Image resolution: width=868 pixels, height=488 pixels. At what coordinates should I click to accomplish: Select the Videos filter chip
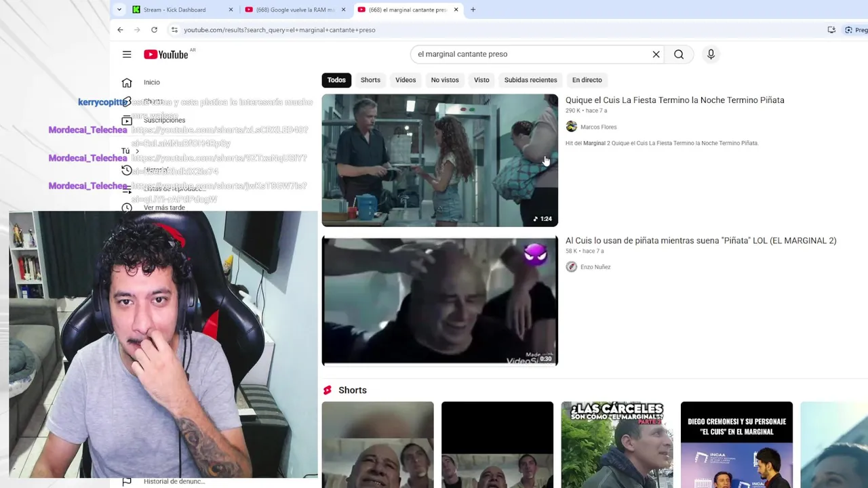click(406, 80)
